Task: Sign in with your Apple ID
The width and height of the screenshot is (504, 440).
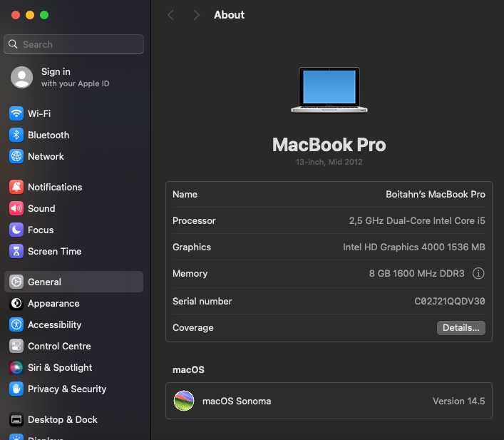Action: (x=75, y=77)
